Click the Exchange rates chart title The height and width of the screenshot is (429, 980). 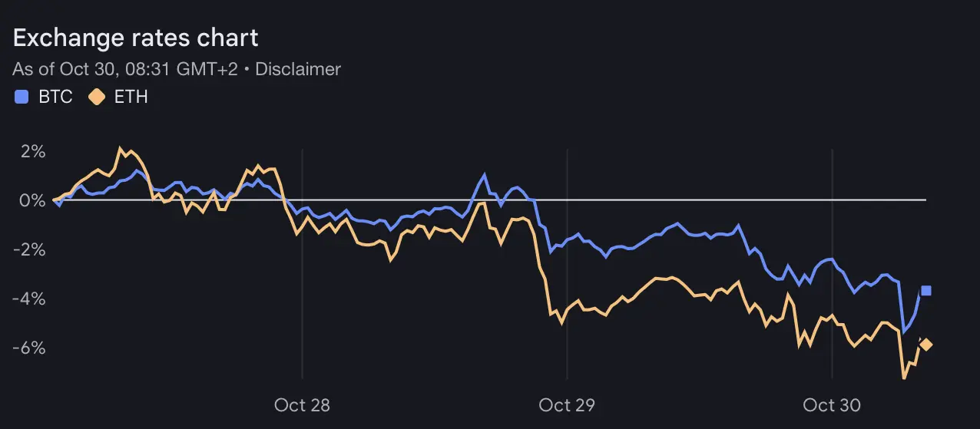136,38
